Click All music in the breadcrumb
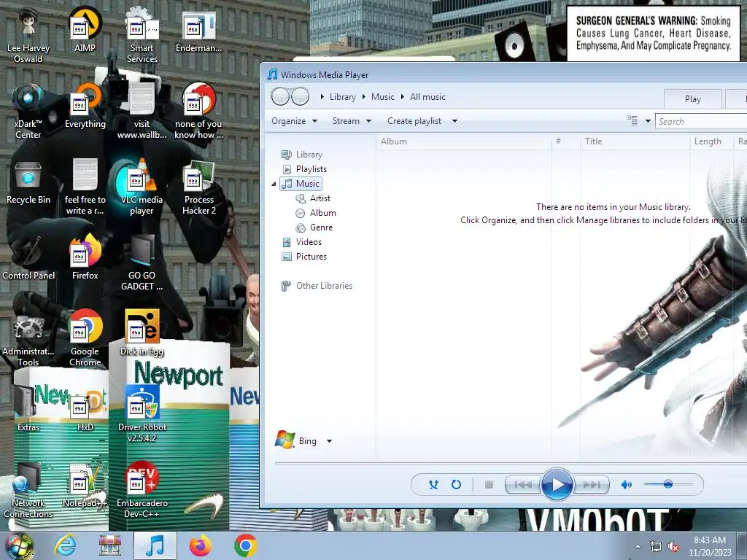 (427, 97)
